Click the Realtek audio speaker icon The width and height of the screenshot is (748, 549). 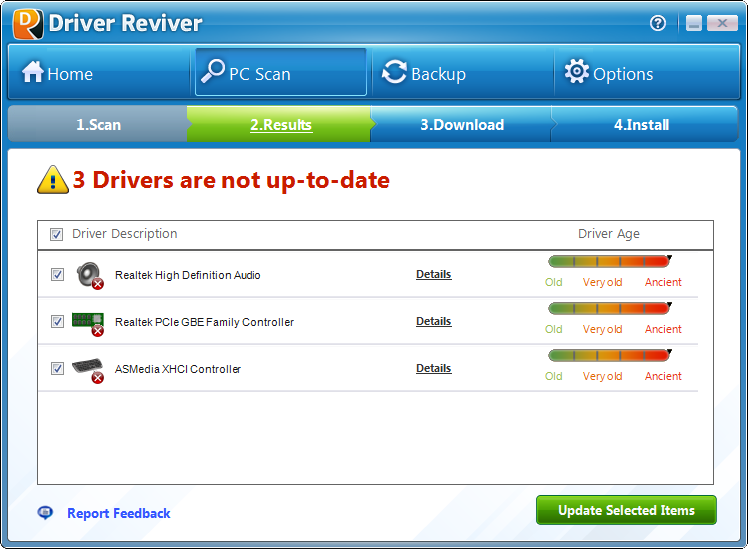pyautogui.click(x=88, y=274)
